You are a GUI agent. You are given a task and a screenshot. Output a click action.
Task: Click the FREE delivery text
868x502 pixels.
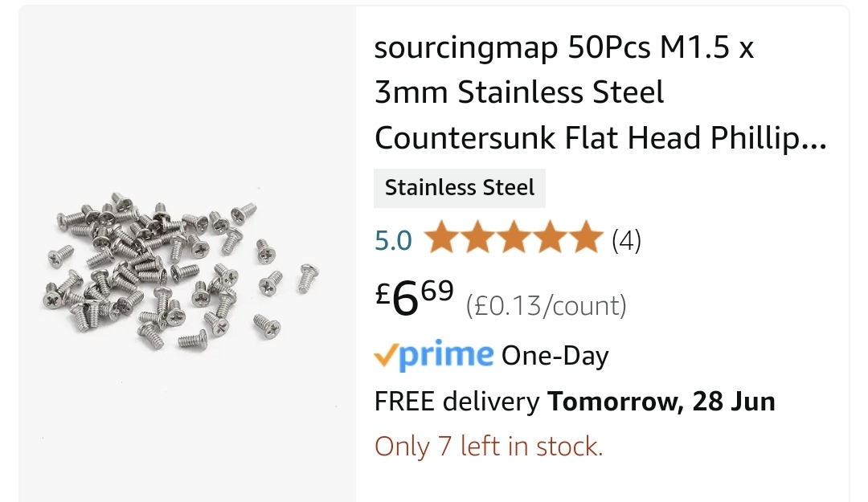tap(457, 401)
